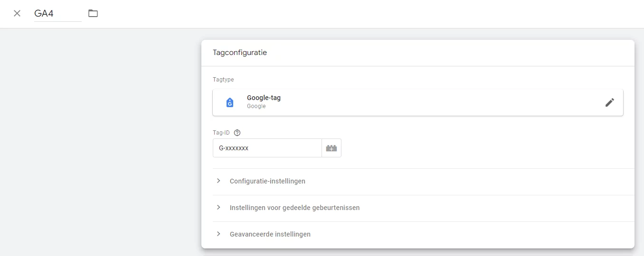Click the Tagconfiguratie heading
This screenshot has width=644, height=256.
tap(240, 53)
